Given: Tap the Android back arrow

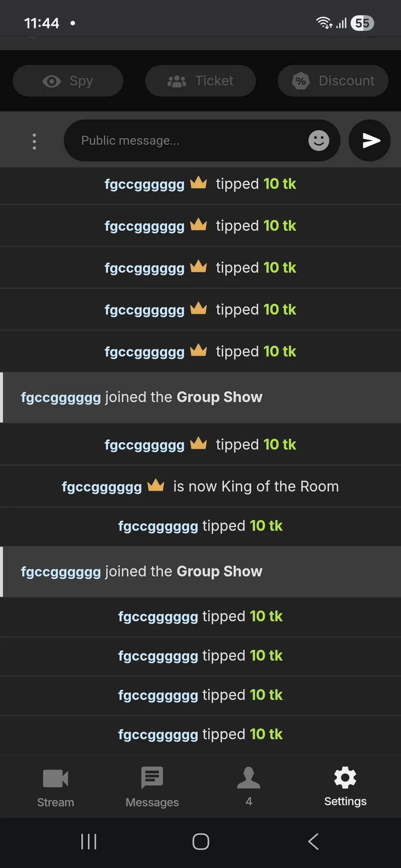Looking at the screenshot, I should click(313, 842).
